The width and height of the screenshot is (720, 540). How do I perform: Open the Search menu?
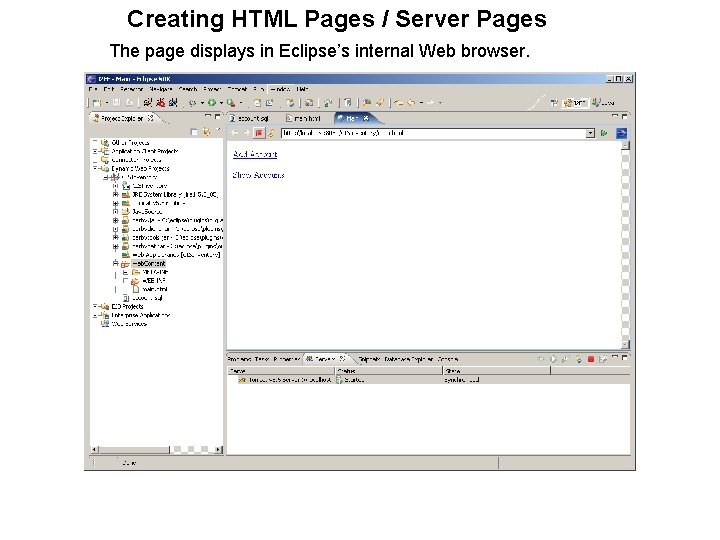[188, 89]
